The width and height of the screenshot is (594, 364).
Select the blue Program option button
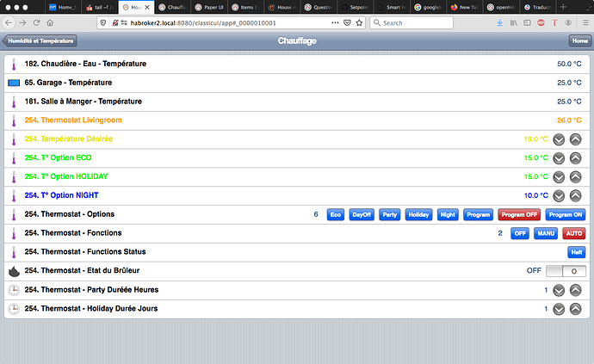point(479,215)
